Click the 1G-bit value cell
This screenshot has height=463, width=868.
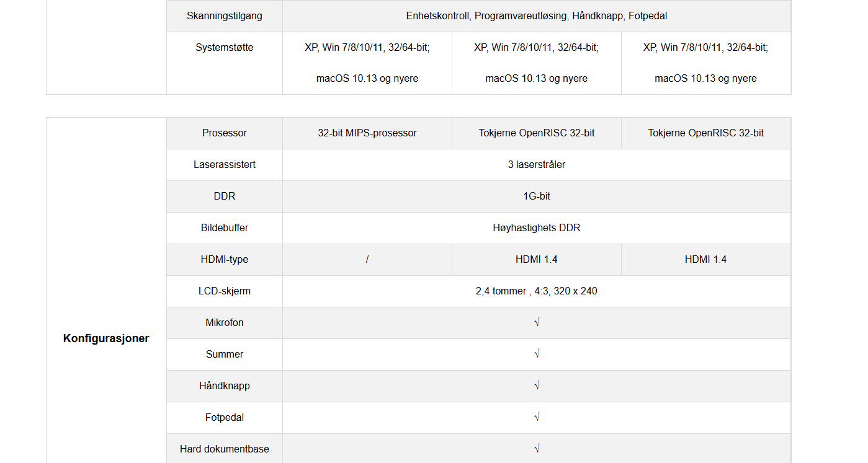537,196
